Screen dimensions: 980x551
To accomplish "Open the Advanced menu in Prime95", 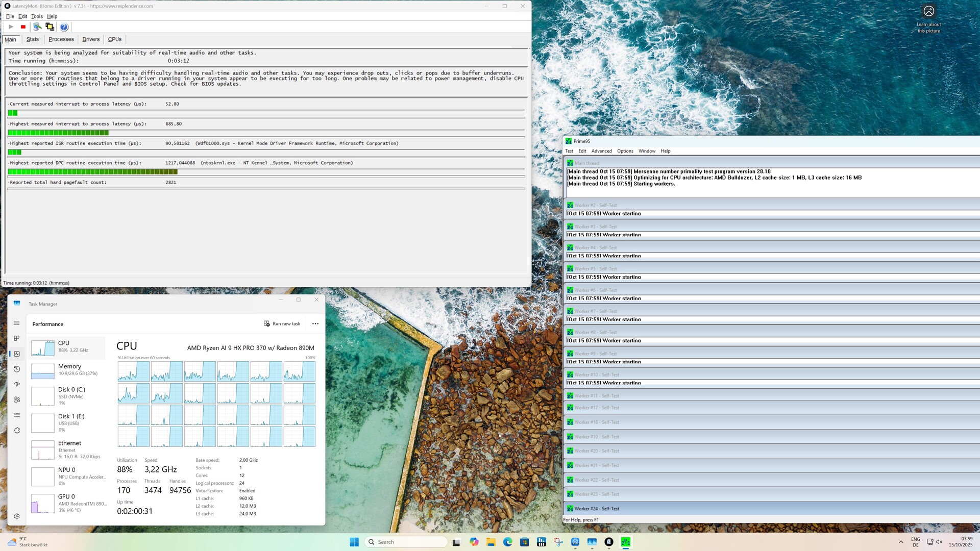I will 601,151.
